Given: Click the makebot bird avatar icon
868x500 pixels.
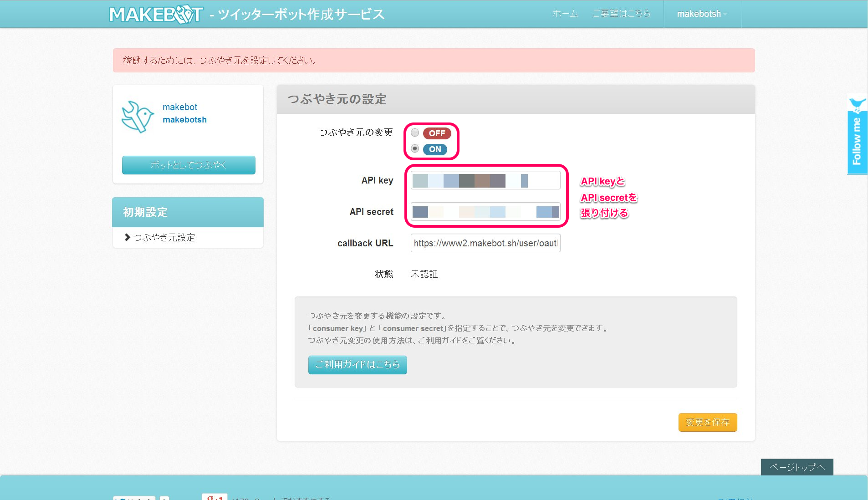Looking at the screenshot, I should tap(138, 117).
